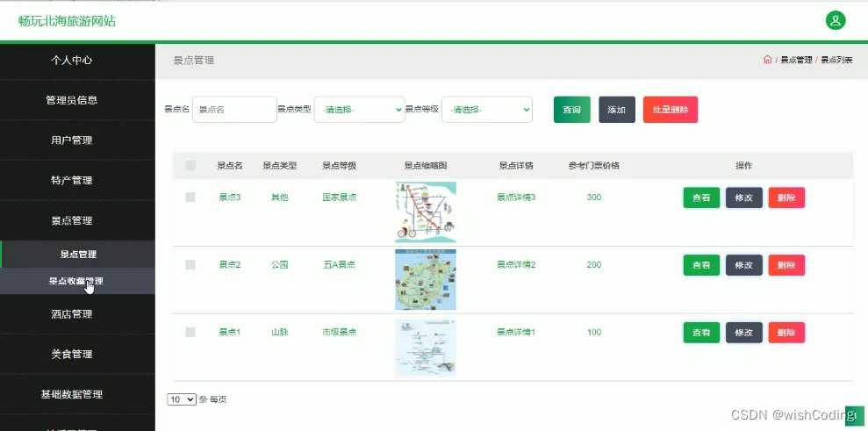The height and width of the screenshot is (431, 868).
Task: Click 查看 for 景点3
Action: [701, 198]
